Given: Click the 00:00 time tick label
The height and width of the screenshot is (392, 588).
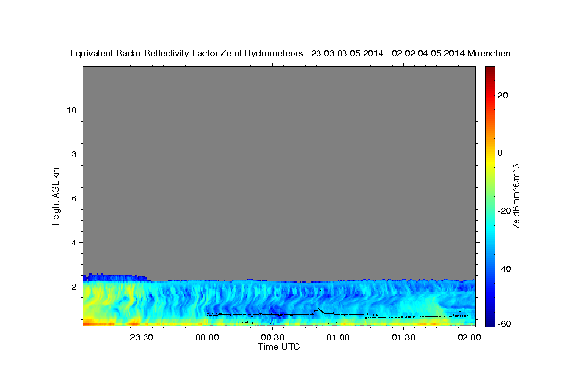Looking at the screenshot, I should [207, 338].
